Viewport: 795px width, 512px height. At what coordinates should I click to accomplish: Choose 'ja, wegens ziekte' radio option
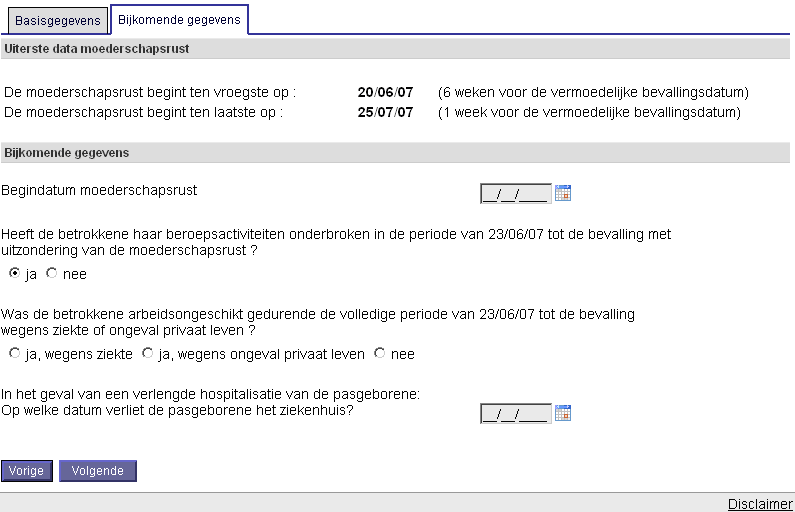[14, 353]
